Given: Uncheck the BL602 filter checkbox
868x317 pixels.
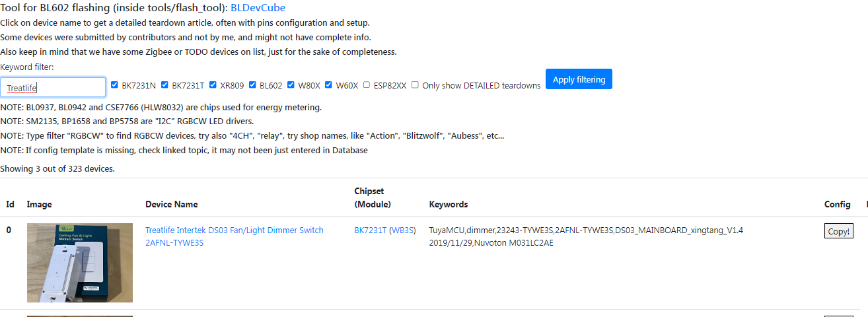Looking at the screenshot, I should (252, 85).
